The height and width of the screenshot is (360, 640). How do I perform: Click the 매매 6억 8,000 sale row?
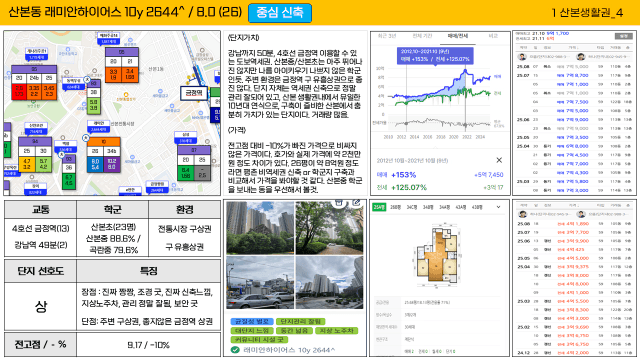pos(574,146)
